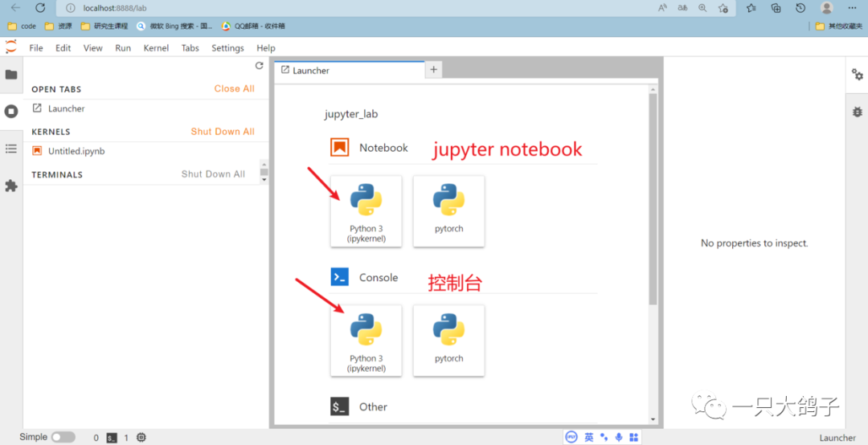Image resolution: width=868 pixels, height=445 pixels.
Task: Open Python 3 (ipykernel) console
Action: 366,341
